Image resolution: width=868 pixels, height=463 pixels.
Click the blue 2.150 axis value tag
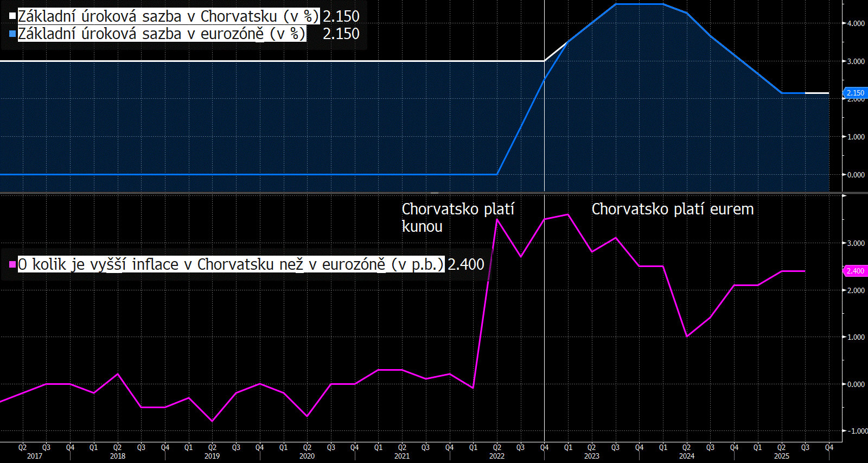[856, 93]
